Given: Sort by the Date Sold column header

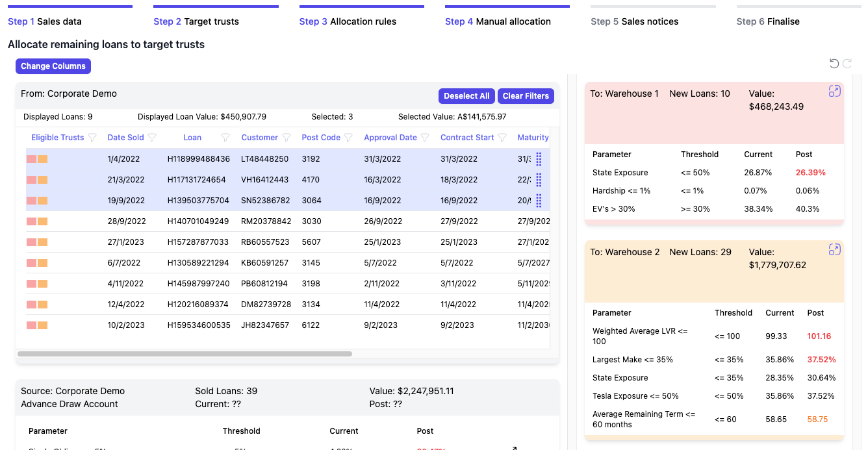Looking at the screenshot, I should pyautogui.click(x=125, y=138).
